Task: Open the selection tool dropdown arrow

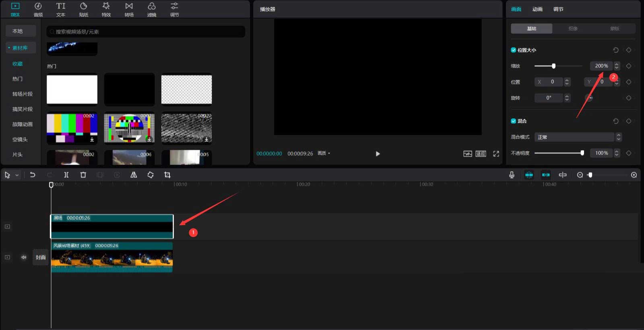Action: [x=17, y=175]
